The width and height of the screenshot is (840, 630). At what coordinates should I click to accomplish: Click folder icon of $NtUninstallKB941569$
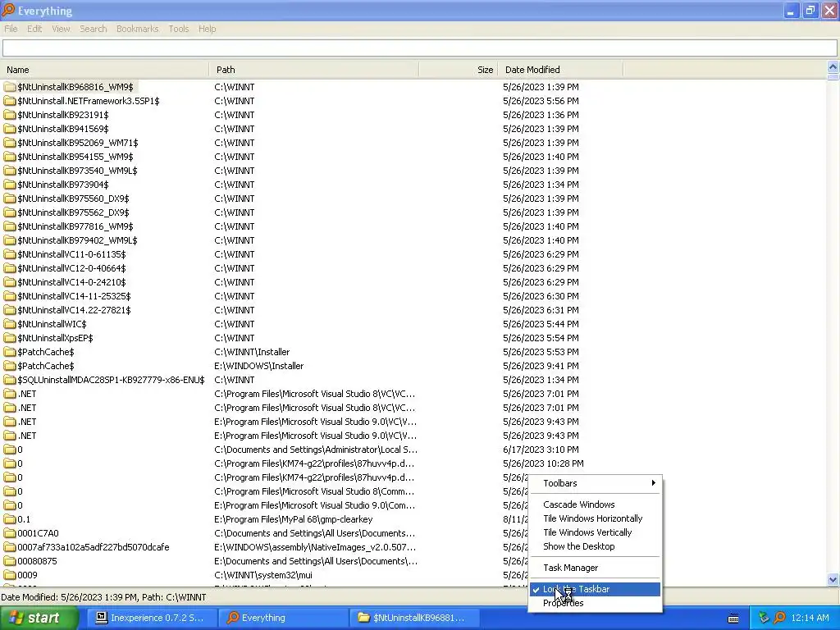pos(10,129)
